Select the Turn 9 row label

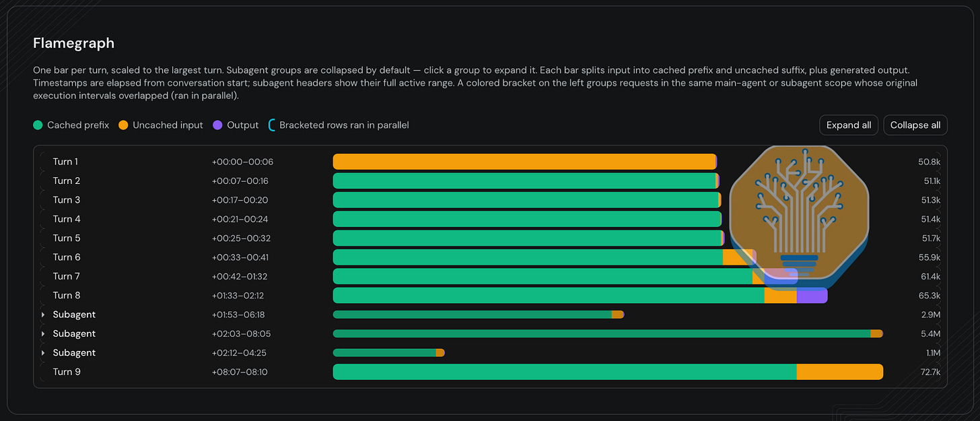(x=67, y=372)
